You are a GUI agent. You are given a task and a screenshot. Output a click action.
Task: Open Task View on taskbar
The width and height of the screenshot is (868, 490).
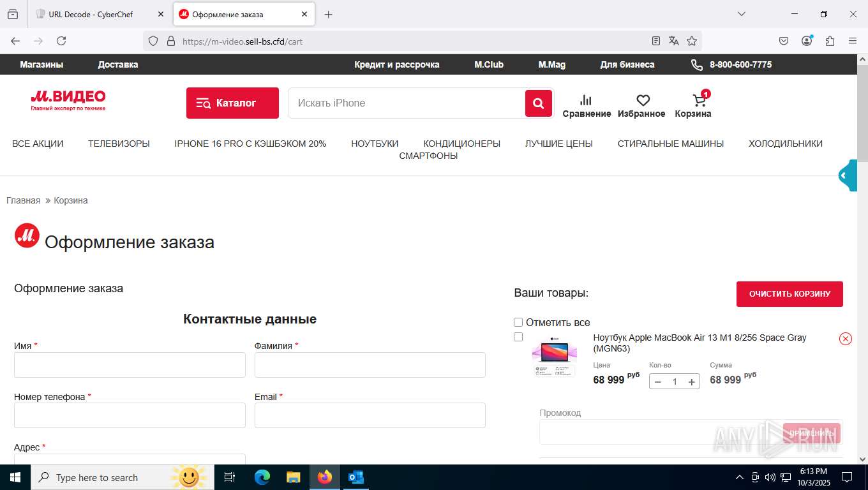point(230,477)
